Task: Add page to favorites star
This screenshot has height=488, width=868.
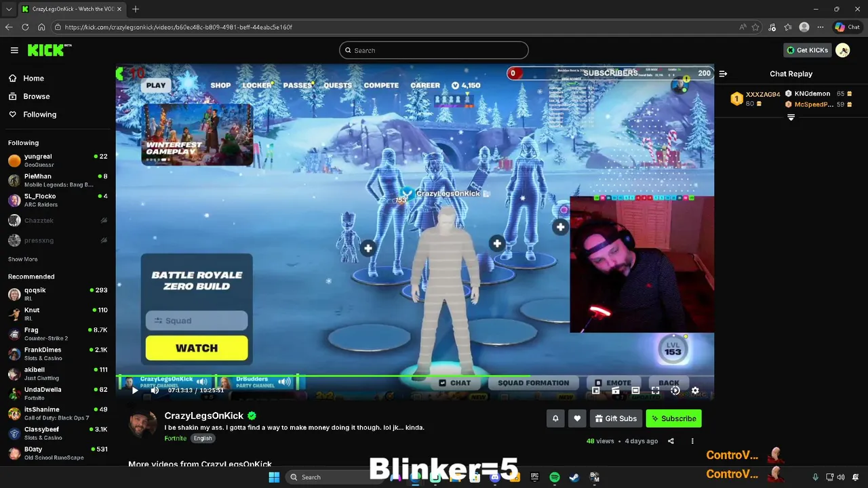Action: tap(755, 27)
